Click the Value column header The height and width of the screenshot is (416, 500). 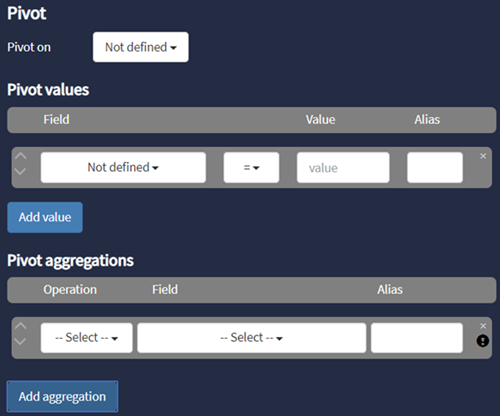(x=320, y=120)
